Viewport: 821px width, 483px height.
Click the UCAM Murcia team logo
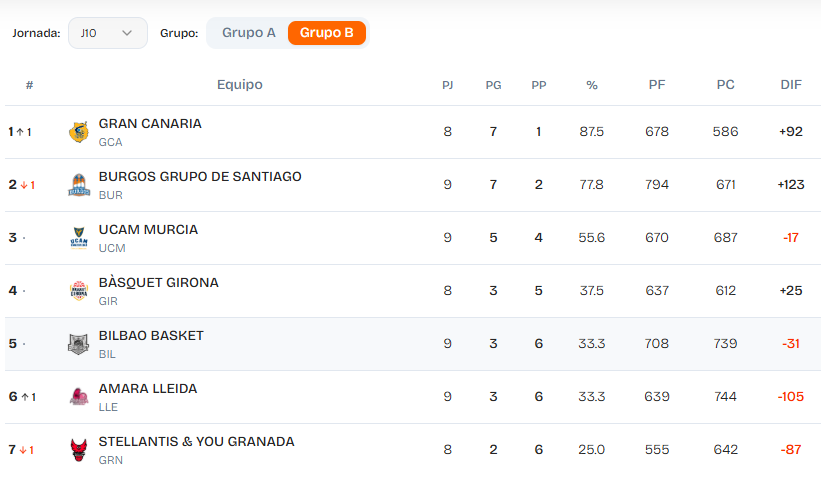click(79, 238)
